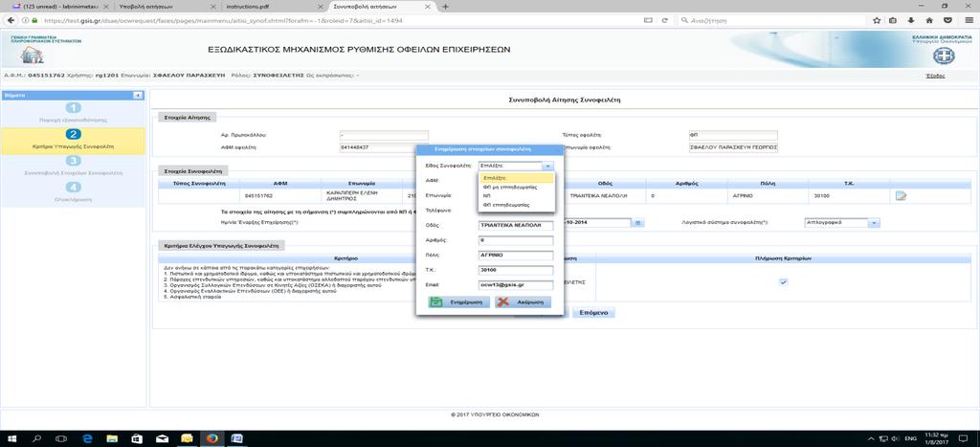The width and height of the screenshot is (980, 447).
Task: Click the Έξοδος logout link
Action: click(935, 76)
